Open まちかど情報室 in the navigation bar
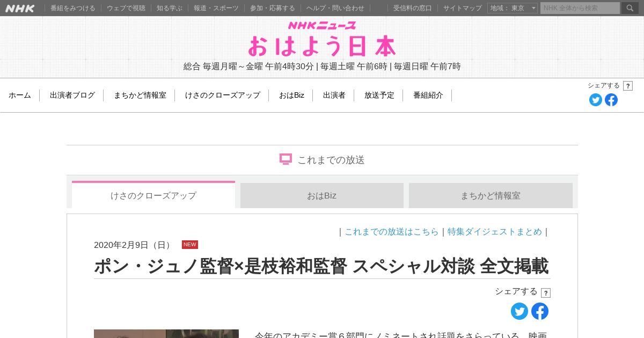The image size is (644, 338). pos(140,95)
